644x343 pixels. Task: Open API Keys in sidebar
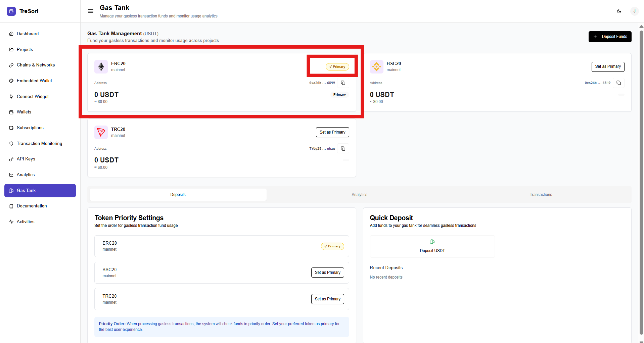[x=26, y=159]
